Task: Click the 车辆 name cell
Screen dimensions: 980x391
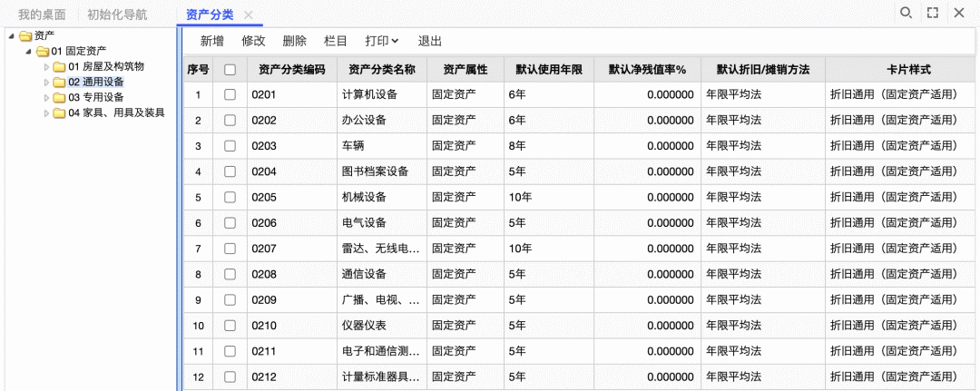Action: coord(382,146)
